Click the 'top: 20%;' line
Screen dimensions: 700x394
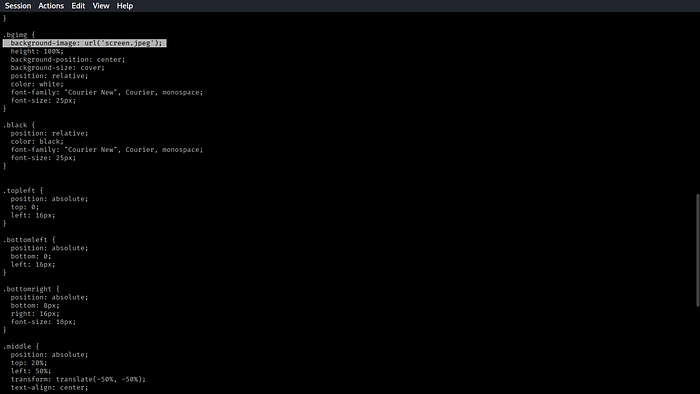point(29,363)
